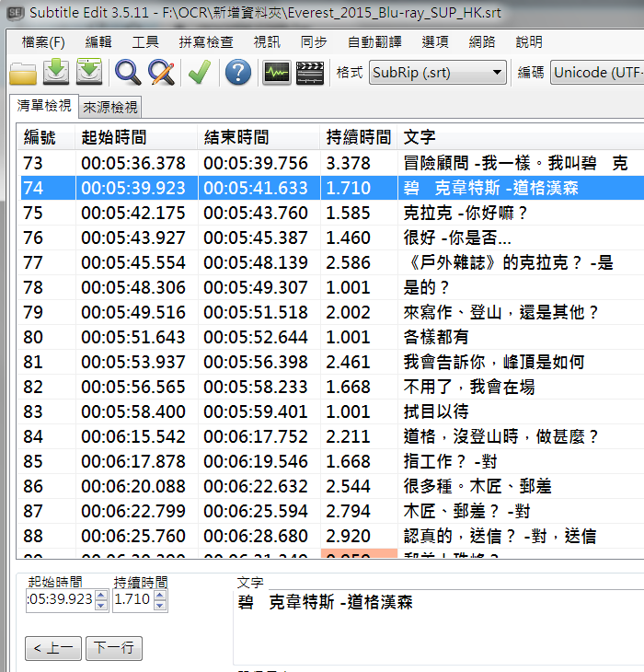Select row 76 text 很好 -你是否...
The image size is (644, 672).
tap(457, 238)
